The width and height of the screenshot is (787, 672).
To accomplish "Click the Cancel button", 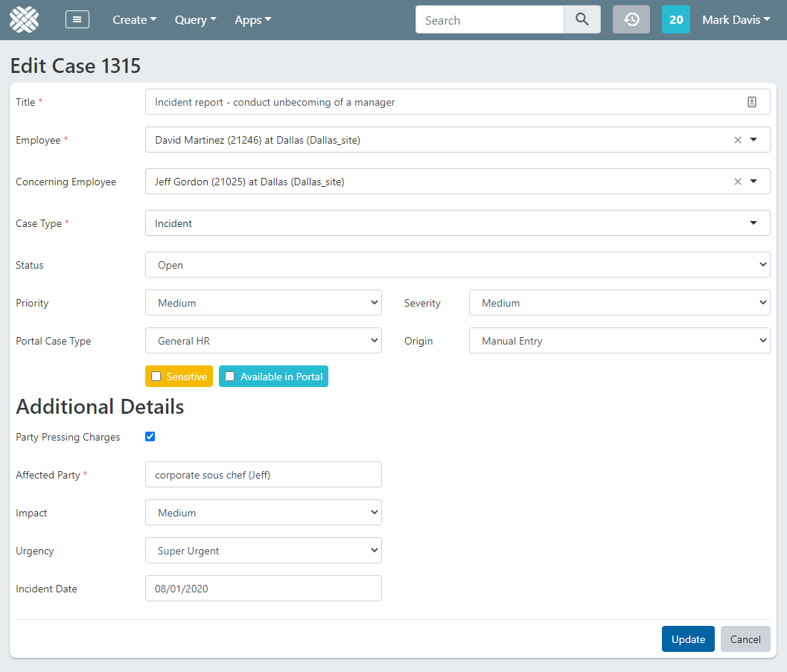I will tap(745, 639).
